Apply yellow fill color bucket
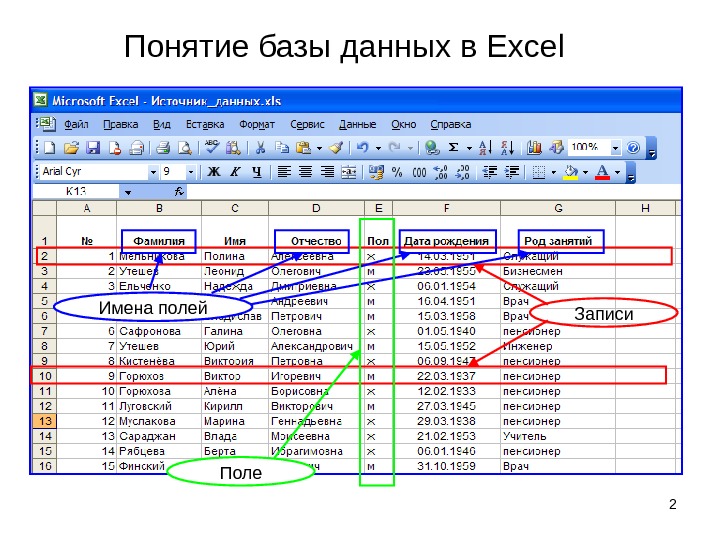 click(x=571, y=172)
